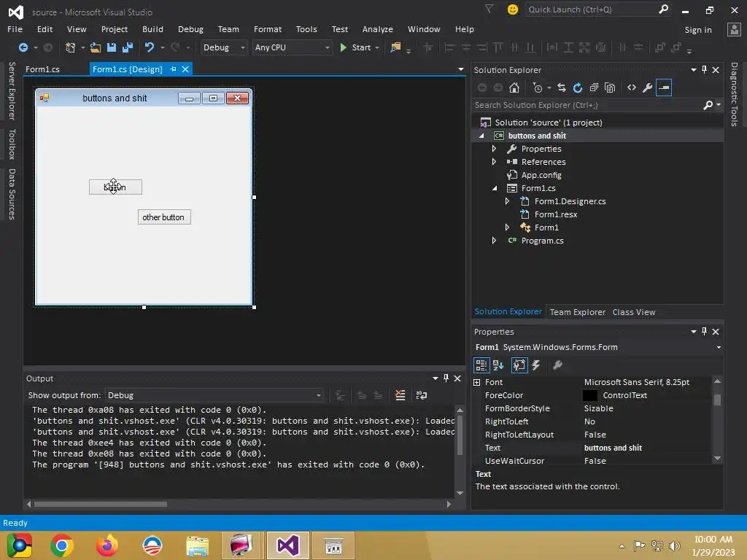The height and width of the screenshot is (560, 747).
Task: Collapse the Form1.cs node
Action: coord(495,188)
